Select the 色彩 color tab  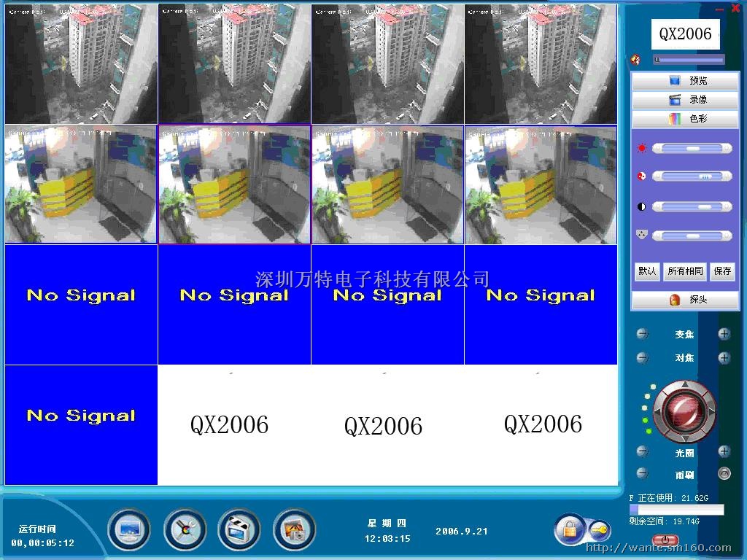click(685, 118)
